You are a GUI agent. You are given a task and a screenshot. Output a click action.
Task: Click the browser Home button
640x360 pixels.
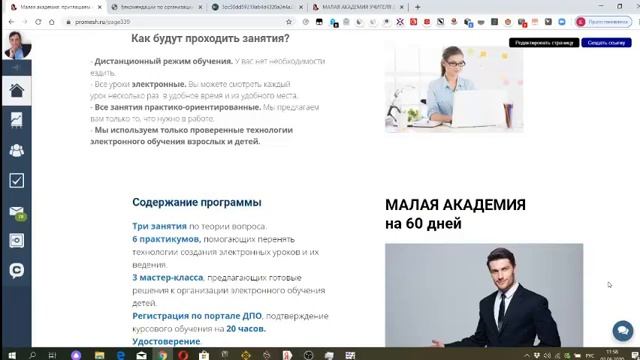[x=51, y=22]
